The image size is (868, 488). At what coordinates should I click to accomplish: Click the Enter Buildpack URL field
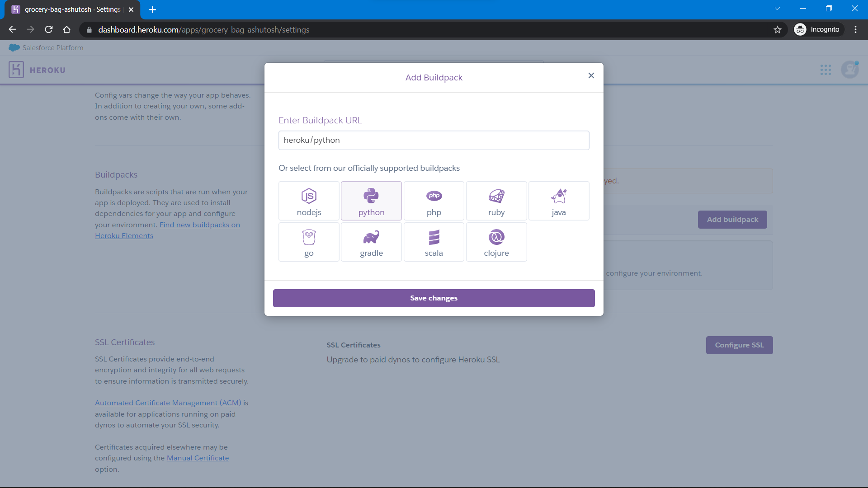[434, 140]
